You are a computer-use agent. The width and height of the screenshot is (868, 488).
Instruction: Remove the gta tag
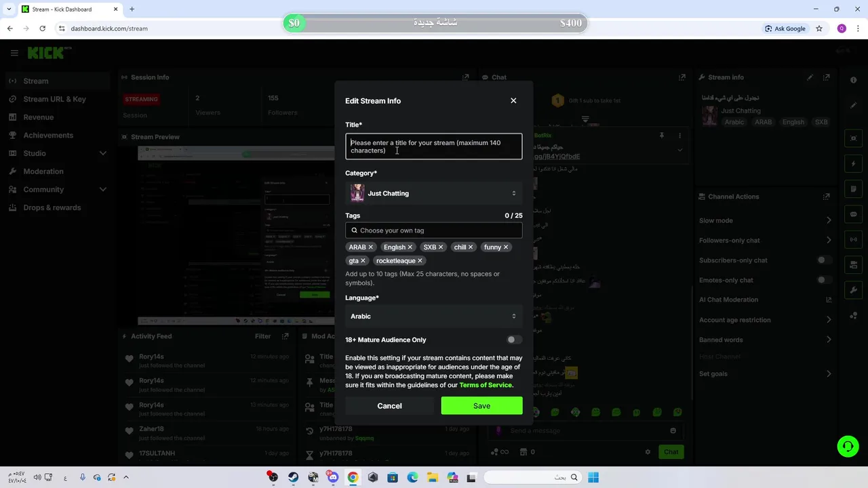point(363,261)
